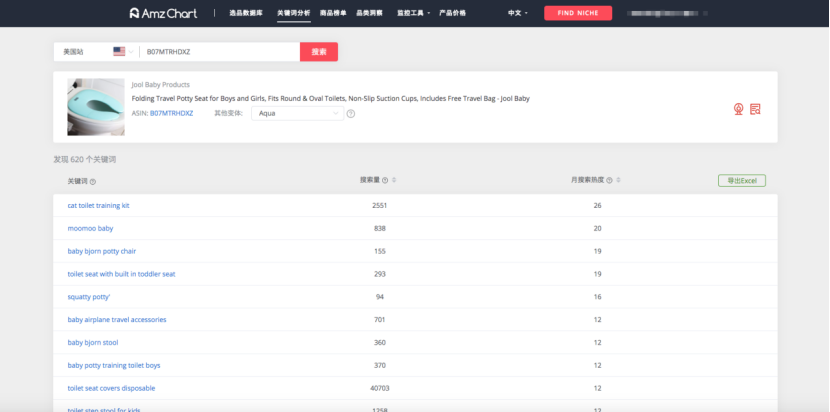Open keyword 'moomoo baby'
830x412 pixels.
click(x=91, y=228)
